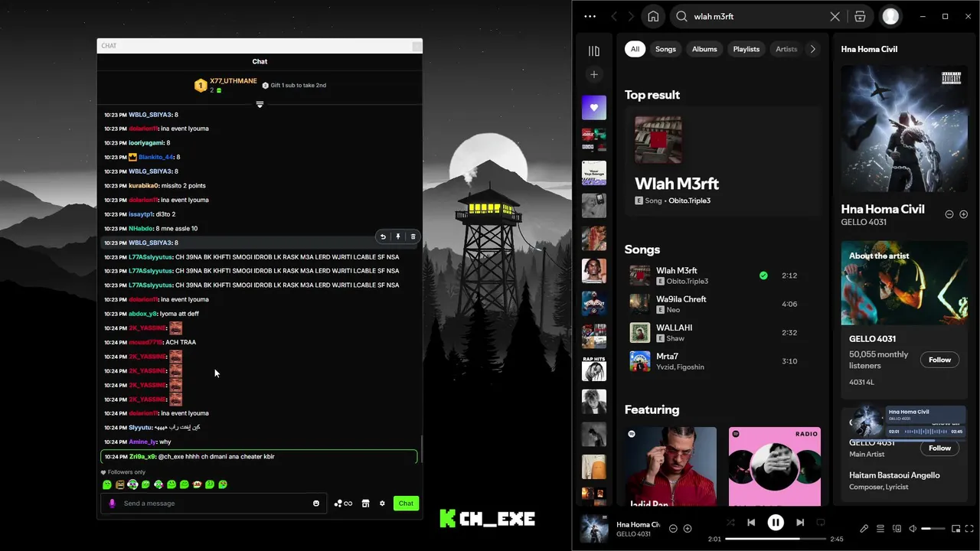Select the All filter tab
The image size is (980, 551).
[634, 49]
